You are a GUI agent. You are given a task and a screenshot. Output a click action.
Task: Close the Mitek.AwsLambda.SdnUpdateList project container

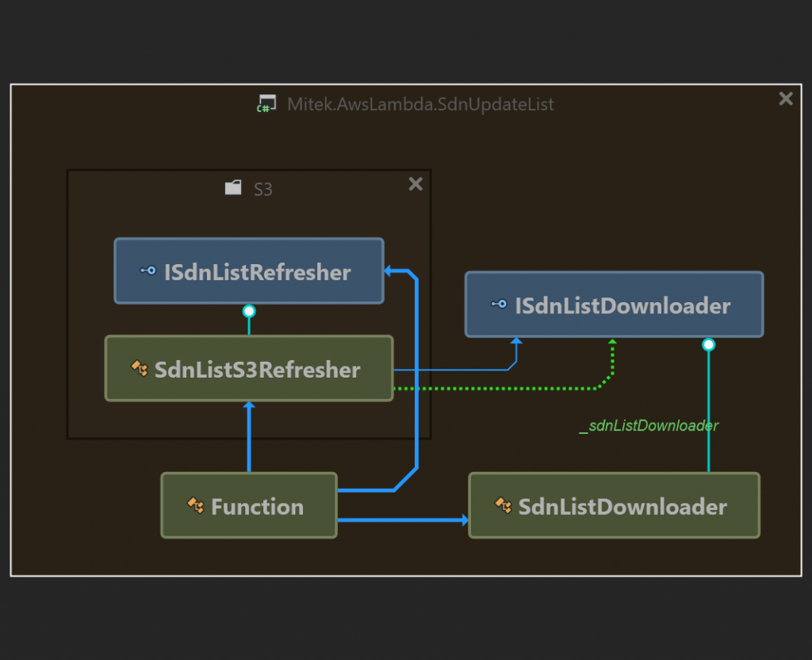point(785,98)
